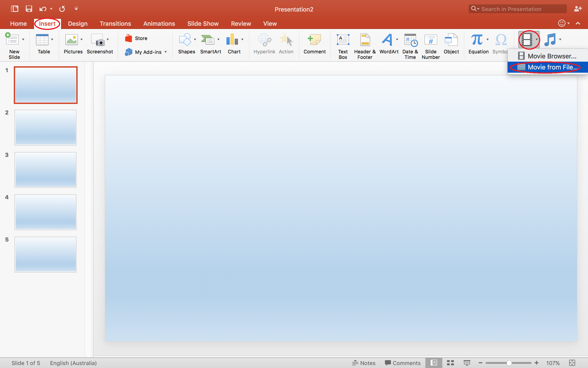Viewport: 588px width, 368px height.
Task: Open the sidebar layout icon in title bar
Action: click(x=14, y=9)
